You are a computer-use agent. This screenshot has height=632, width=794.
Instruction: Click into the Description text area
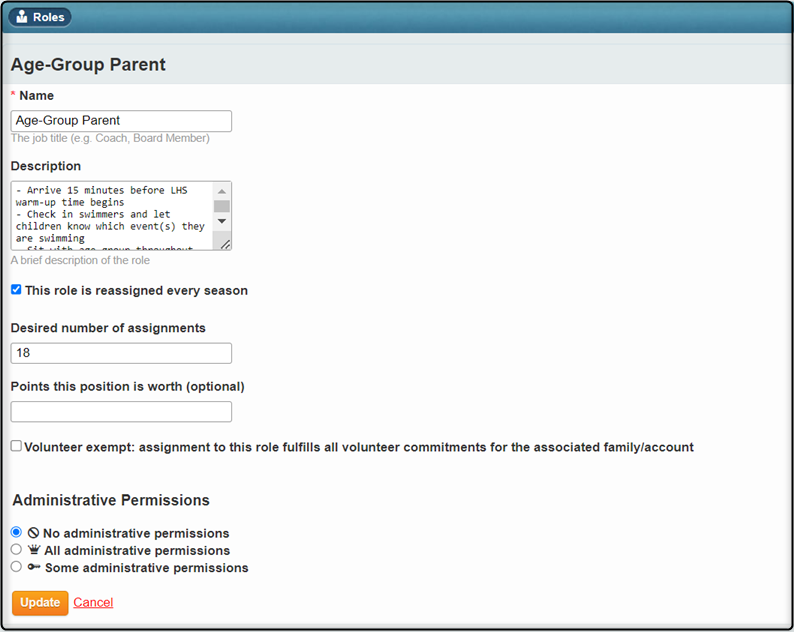pos(111,216)
